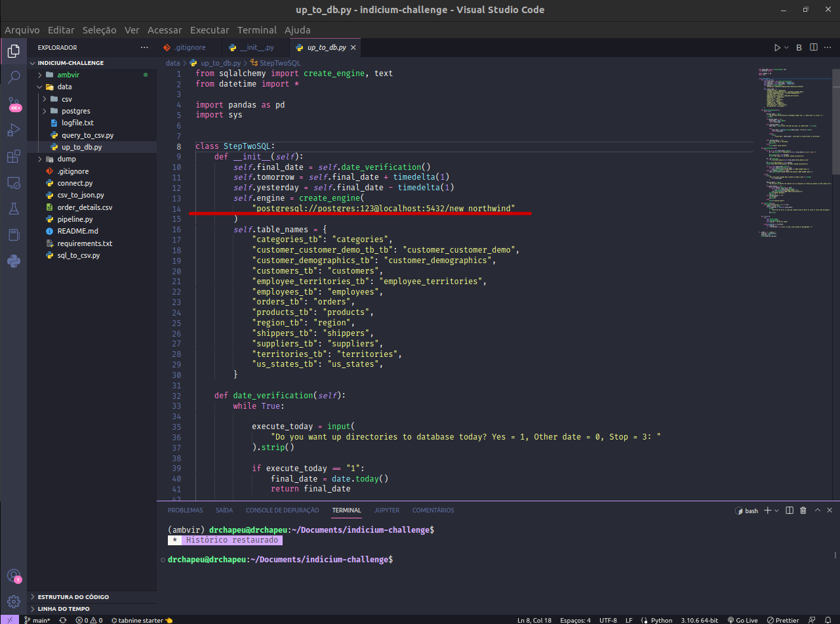Open the Search view in the activity bar

point(13,77)
